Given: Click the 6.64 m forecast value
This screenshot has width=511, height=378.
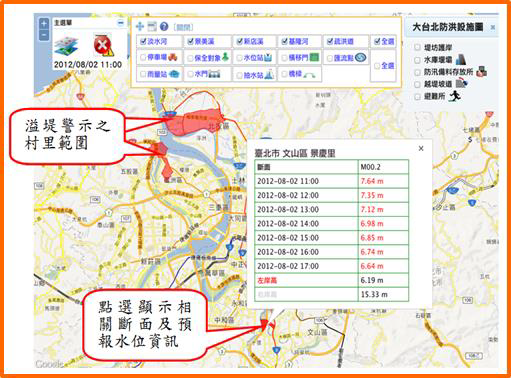Looking at the screenshot, I should pos(372,266).
